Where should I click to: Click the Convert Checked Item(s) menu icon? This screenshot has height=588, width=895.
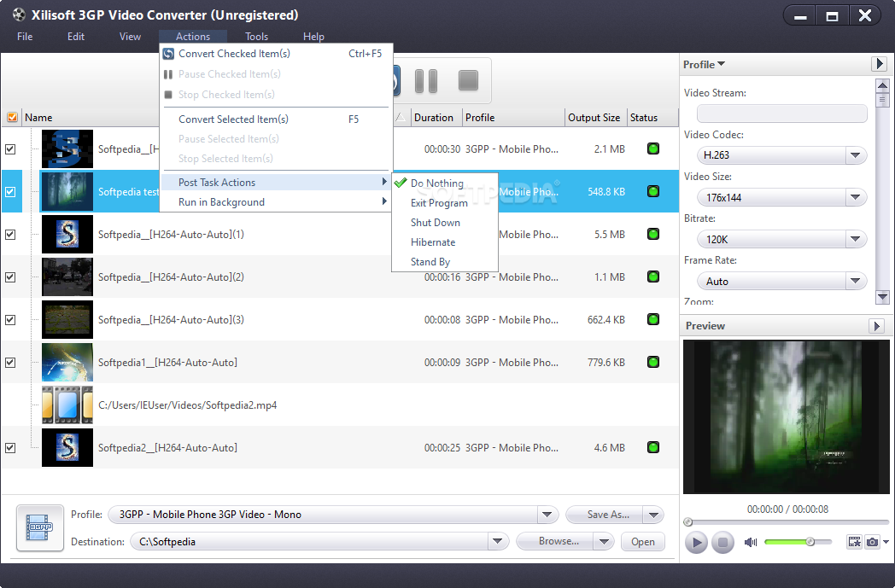point(168,54)
